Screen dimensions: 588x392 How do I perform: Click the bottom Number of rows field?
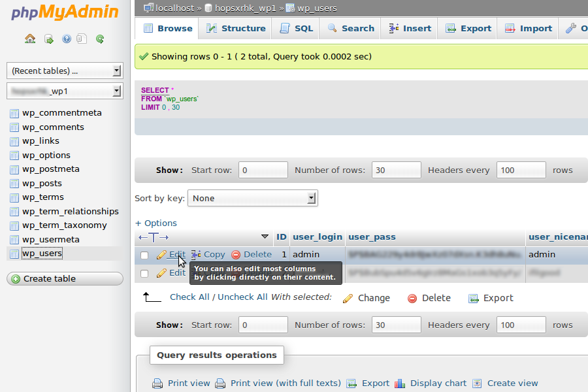coord(397,325)
